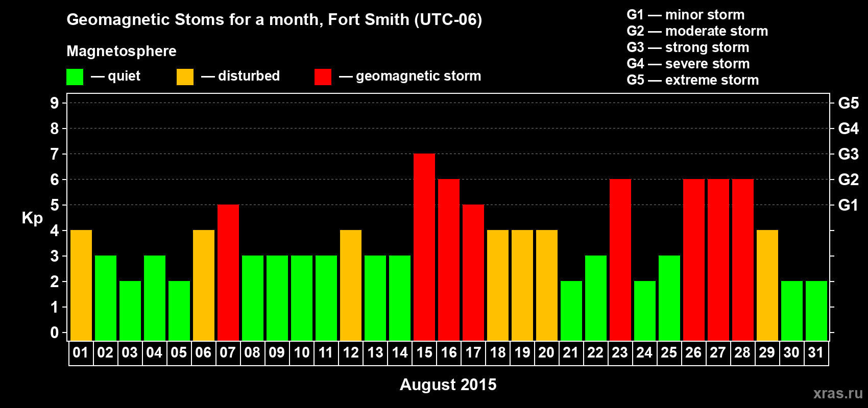
Task: Click the G1 label on the right axis
Action: pyautogui.click(x=849, y=205)
